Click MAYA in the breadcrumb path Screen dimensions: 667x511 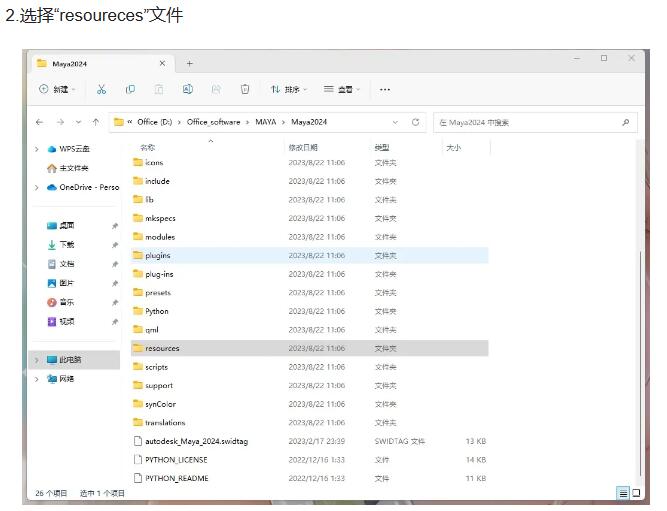[x=265, y=122]
